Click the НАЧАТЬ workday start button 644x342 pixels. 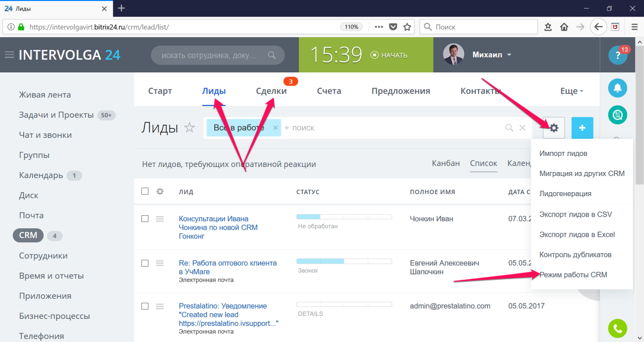click(389, 55)
